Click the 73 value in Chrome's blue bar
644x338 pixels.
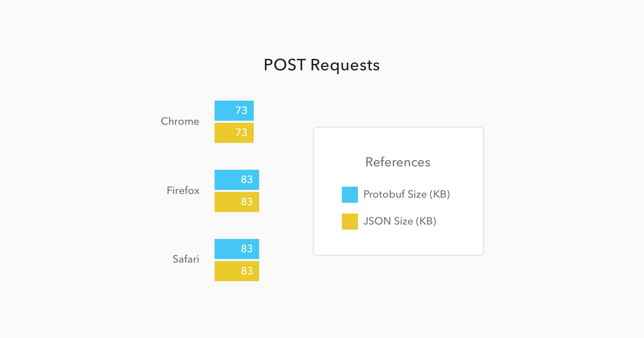point(241,111)
